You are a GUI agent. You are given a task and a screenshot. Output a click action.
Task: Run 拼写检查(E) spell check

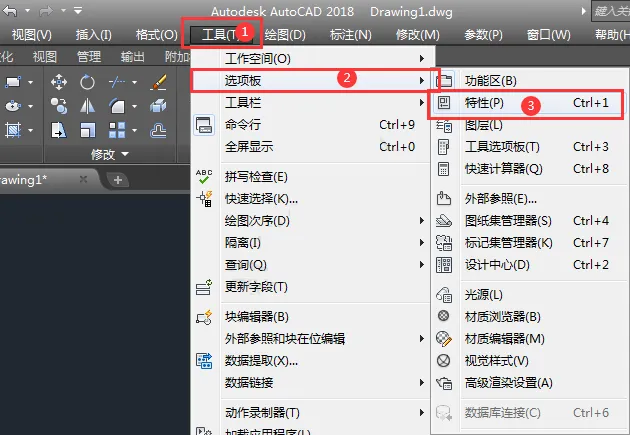312,177
